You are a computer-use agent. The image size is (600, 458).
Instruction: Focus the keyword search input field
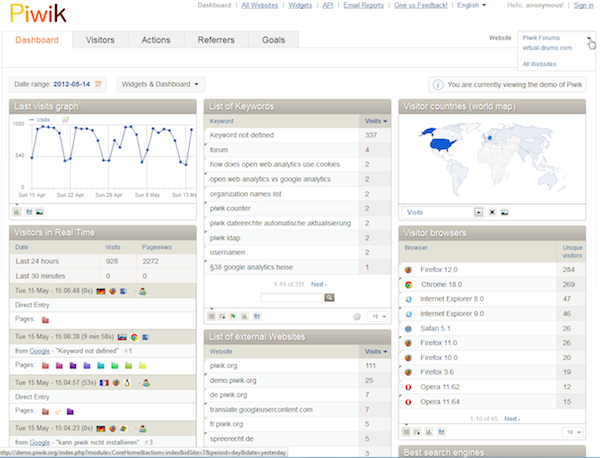292,297
